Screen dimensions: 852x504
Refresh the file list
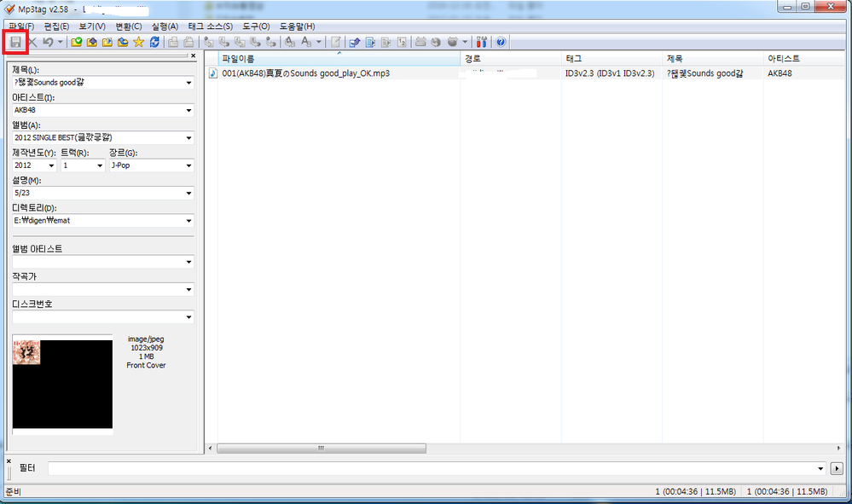click(x=153, y=42)
